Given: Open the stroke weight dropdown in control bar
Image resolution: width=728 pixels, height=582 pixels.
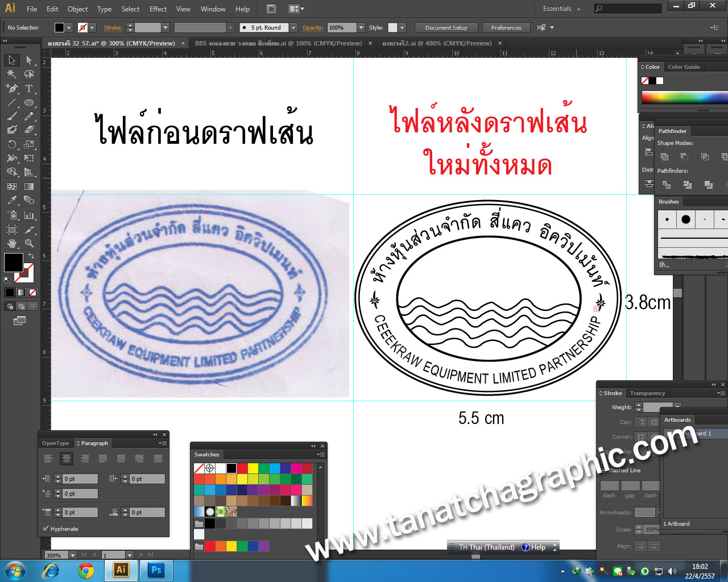Looking at the screenshot, I should pyautogui.click(x=166, y=27).
